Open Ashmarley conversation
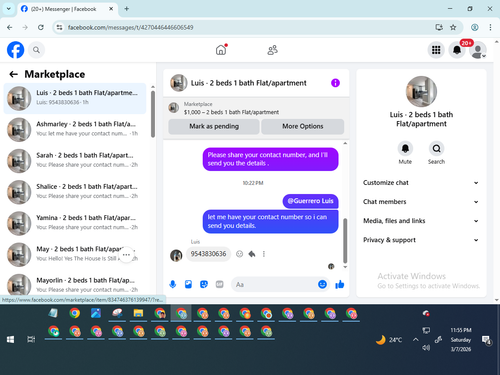 (75, 130)
